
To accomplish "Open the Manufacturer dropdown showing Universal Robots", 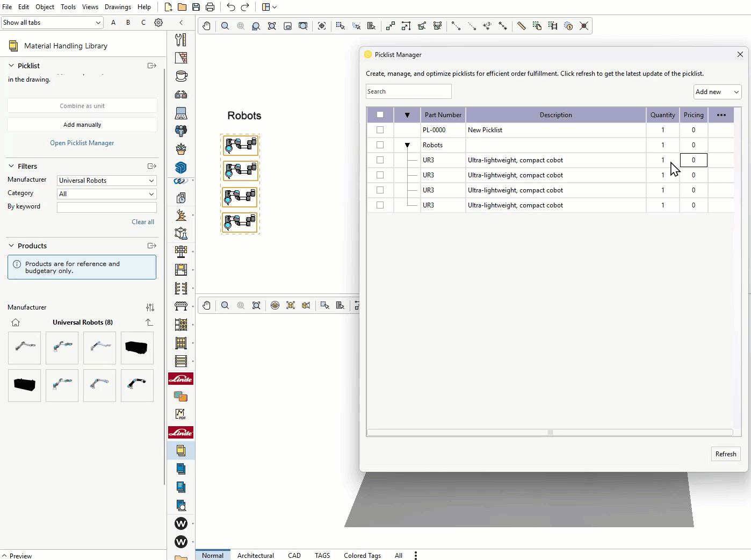I will [107, 181].
